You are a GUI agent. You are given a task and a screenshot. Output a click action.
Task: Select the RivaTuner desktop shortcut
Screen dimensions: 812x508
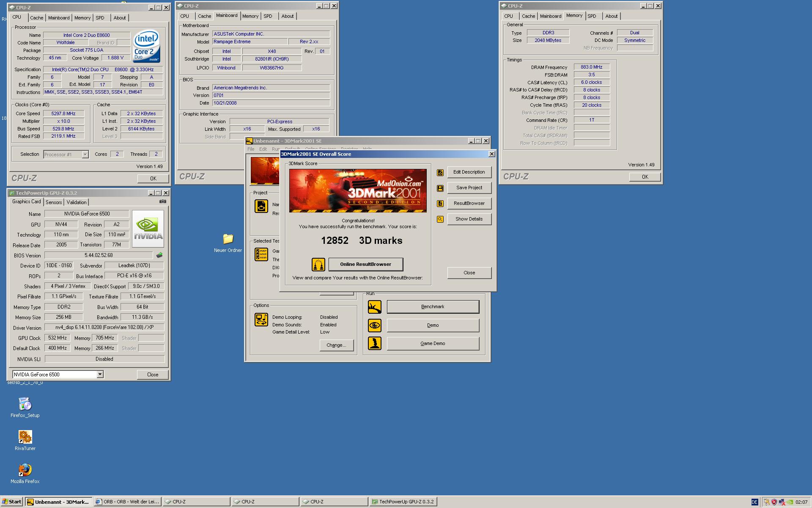25,437
